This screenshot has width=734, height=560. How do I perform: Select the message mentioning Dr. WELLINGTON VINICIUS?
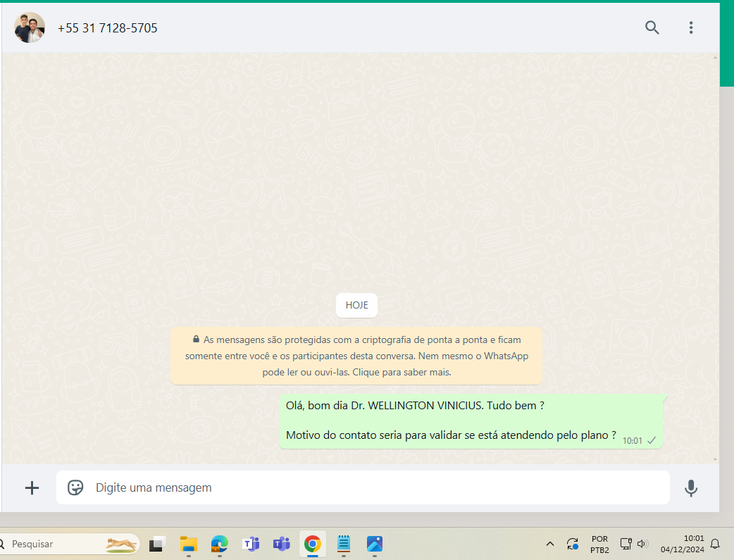click(471, 421)
